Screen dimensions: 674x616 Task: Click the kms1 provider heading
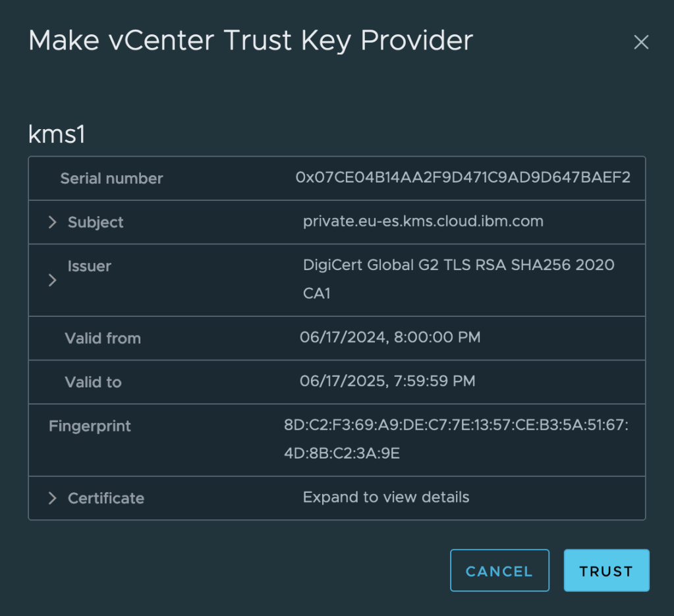(57, 134)
